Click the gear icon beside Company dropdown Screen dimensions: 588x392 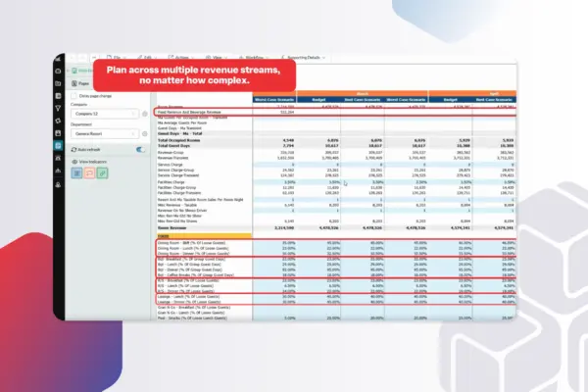coord(145,114)
